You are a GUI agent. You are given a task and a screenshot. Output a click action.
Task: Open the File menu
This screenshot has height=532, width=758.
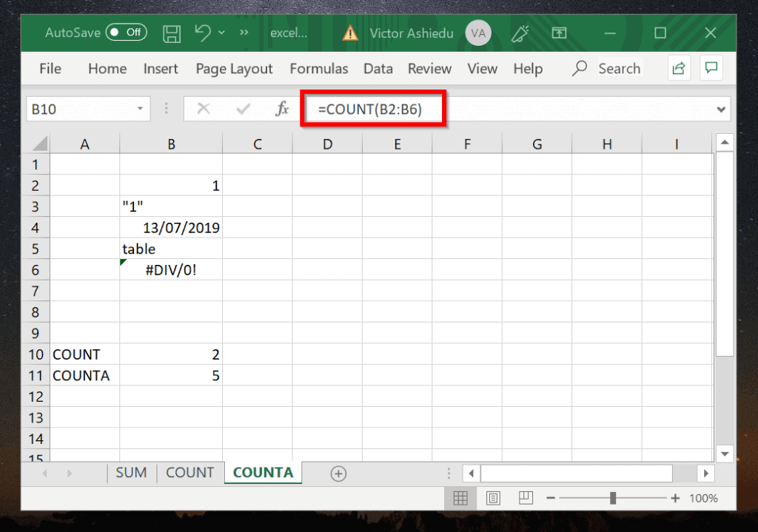tap(50, 69)
